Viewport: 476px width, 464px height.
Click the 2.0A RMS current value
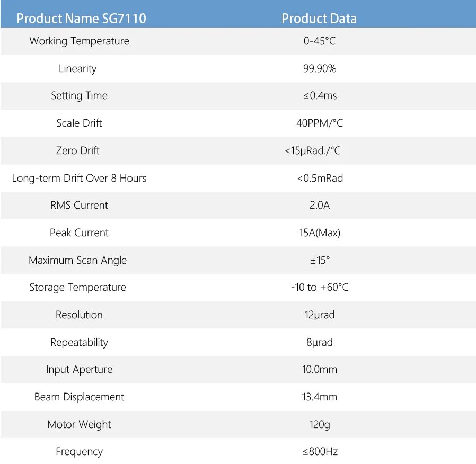(x=320, y=206)
